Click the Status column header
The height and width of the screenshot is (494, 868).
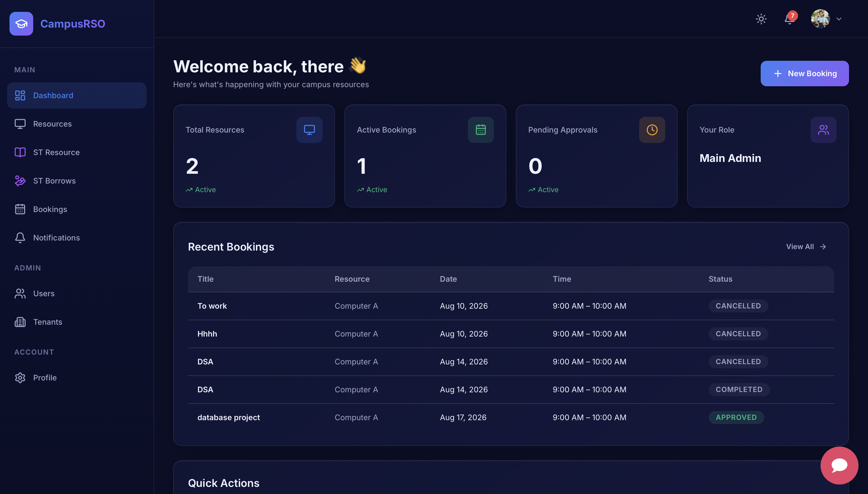pos(720,279)
